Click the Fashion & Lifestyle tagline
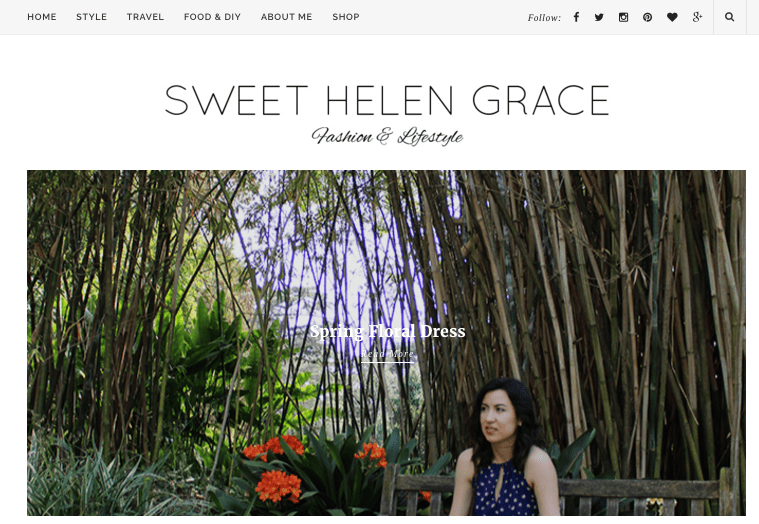Screen dimensions: 759x524 [x=387, y=136]
